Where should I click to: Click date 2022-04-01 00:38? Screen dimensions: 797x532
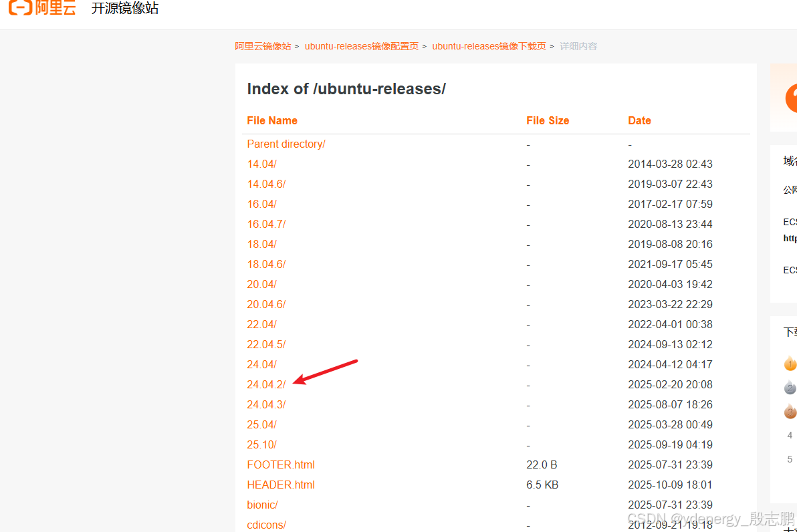670,324
